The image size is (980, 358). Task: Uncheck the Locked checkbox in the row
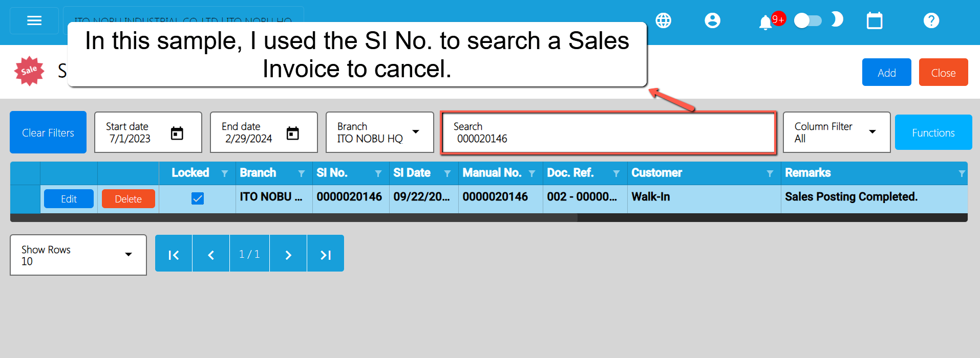(197, 198)
